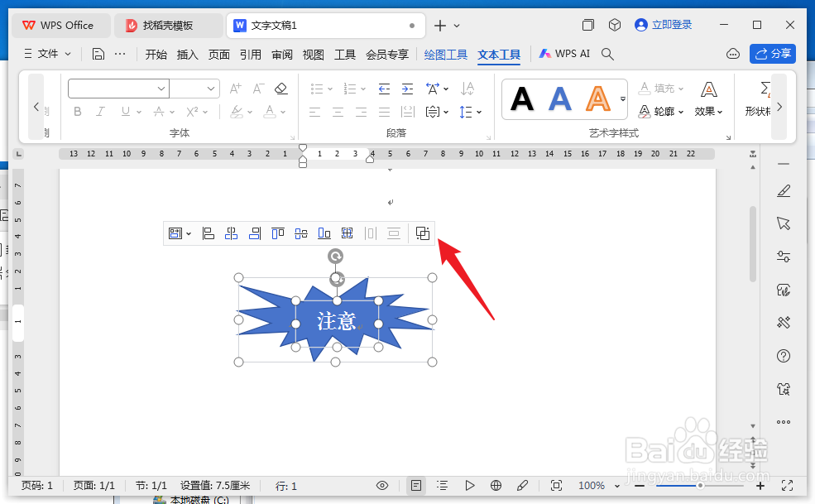Switch to the 插入 tab
815x504 pixels.
(188, 54)
